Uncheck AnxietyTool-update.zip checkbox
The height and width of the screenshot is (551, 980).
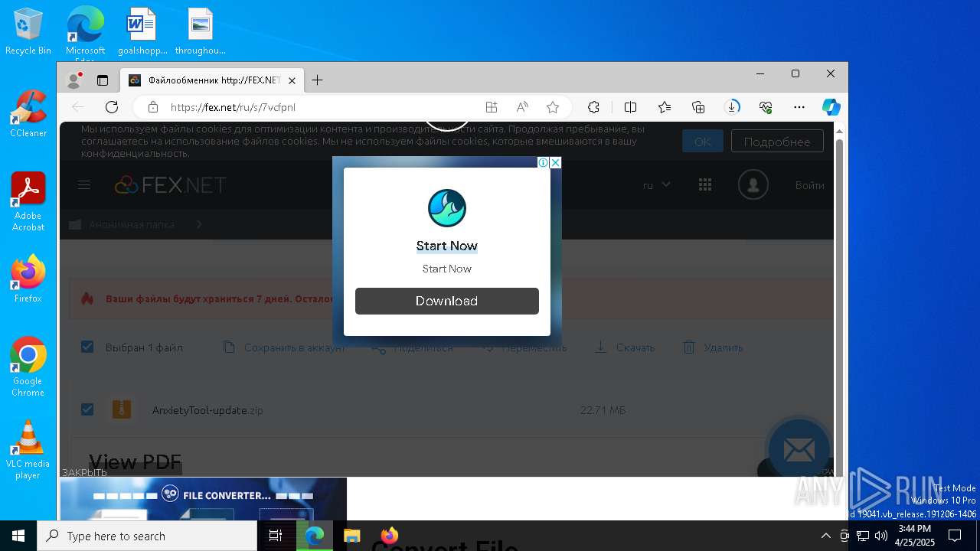click(x=87, y=409)
